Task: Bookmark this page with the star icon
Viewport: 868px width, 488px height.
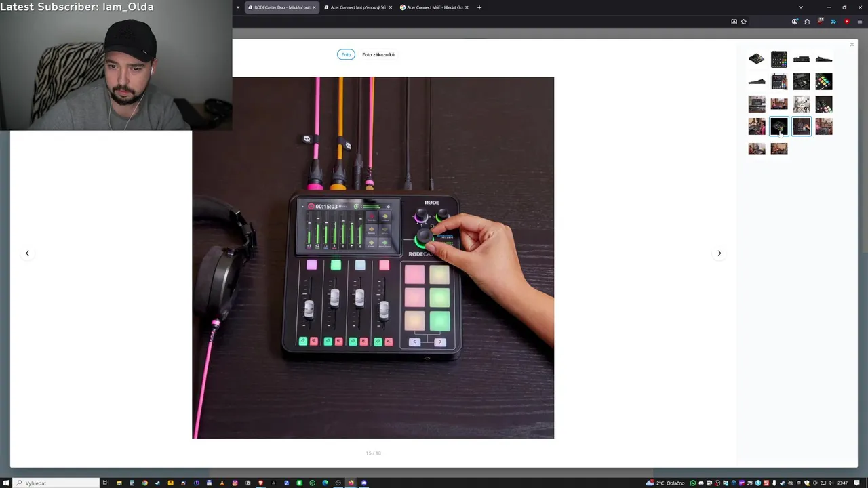Action: (744, 22)
